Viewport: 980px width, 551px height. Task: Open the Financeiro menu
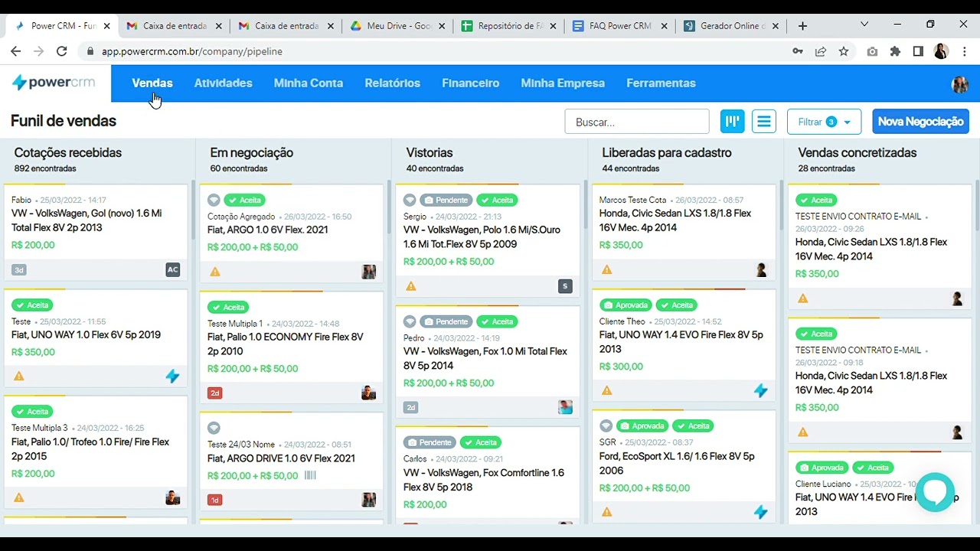click(x=471, y=83)
